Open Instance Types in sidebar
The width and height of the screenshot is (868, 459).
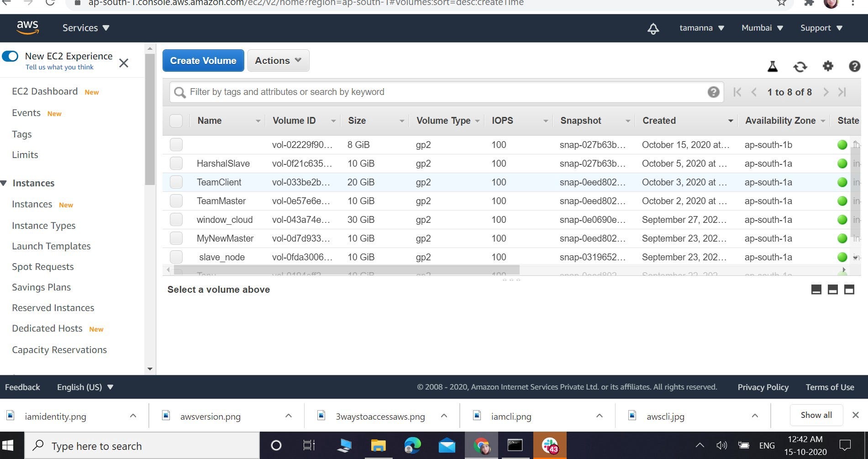click(44, 226)
